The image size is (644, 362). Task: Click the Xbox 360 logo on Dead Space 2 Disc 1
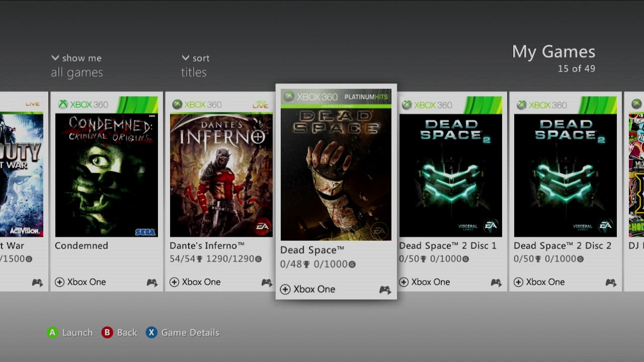pos(427,105)
